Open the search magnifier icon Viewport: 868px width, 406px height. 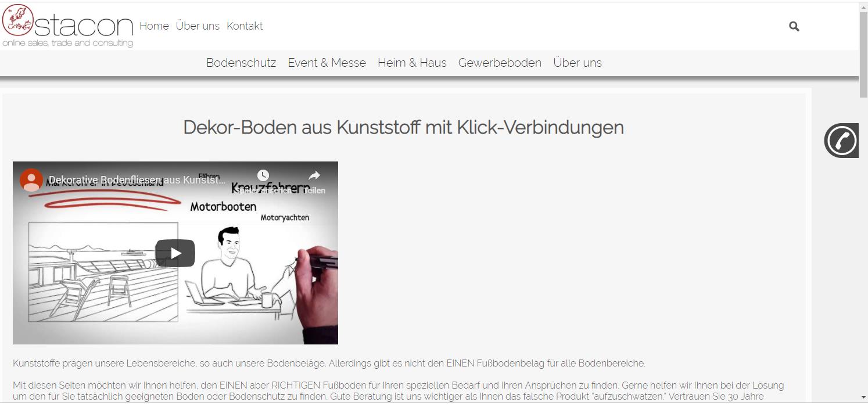pos(794,26)
